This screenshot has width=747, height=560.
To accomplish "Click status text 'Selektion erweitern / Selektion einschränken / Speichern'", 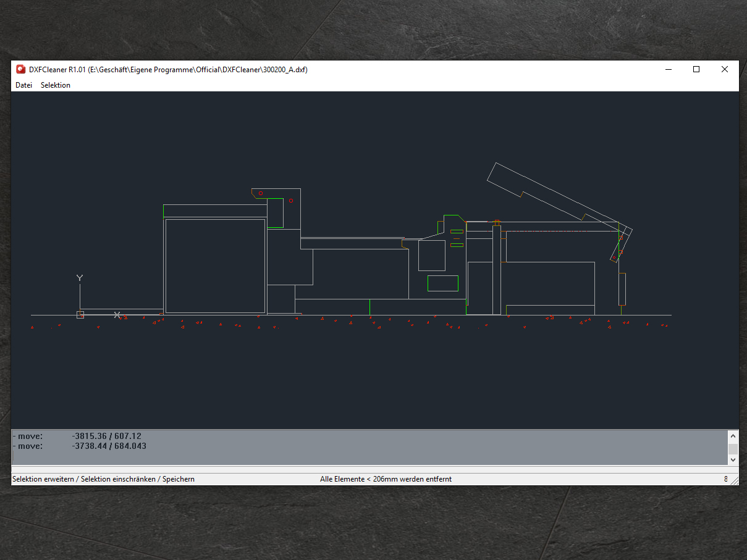I will [x=103, y=479].
